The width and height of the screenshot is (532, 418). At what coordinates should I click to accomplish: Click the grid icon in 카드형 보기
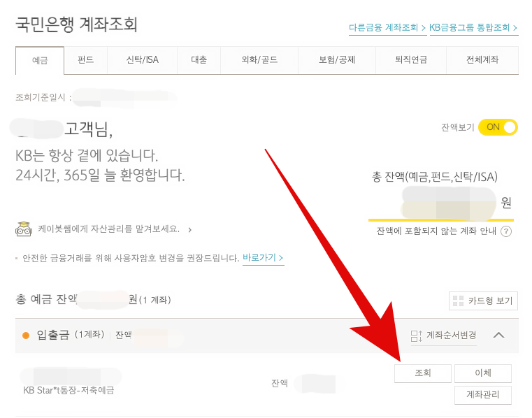pyautogui.click(x=458, y=301)
